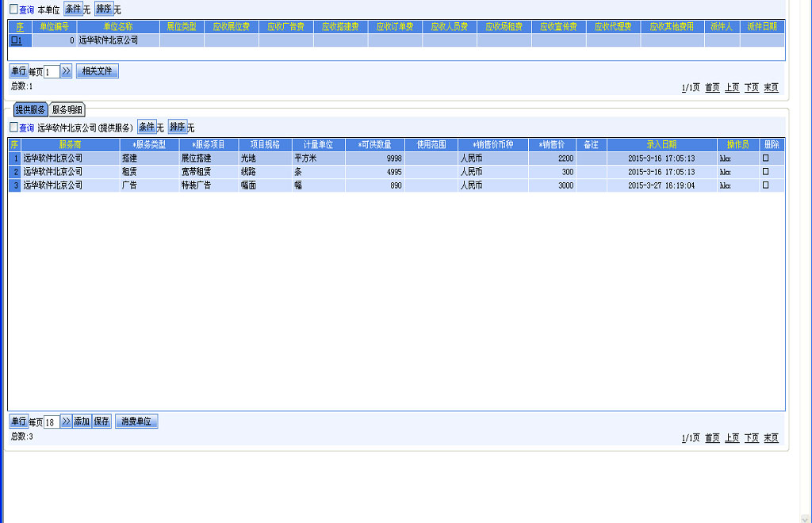Viewport: 812px width, 523px height.
Task: Tick the top 查询 checkbox next to 本单位
Action: point(13,10)
